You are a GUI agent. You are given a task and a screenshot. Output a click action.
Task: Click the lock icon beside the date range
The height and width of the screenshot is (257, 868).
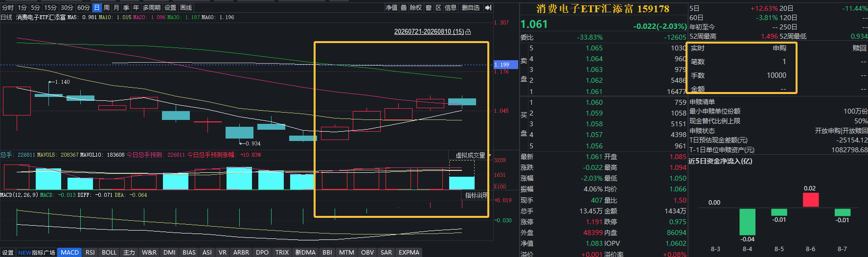pyautogui.click(x=468, y=32)
